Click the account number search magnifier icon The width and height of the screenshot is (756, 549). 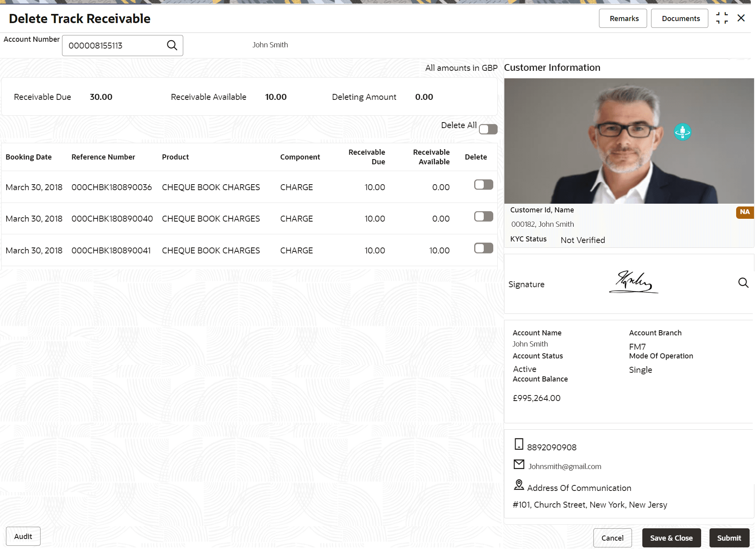coord(172,45)
